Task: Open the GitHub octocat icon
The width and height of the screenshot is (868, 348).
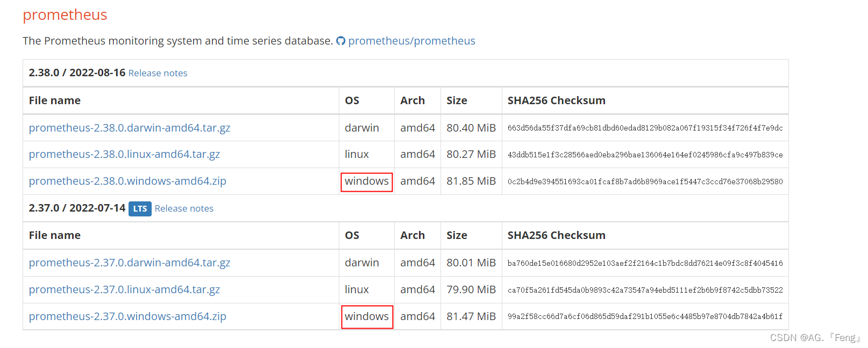Action: (x=341, y=41)
